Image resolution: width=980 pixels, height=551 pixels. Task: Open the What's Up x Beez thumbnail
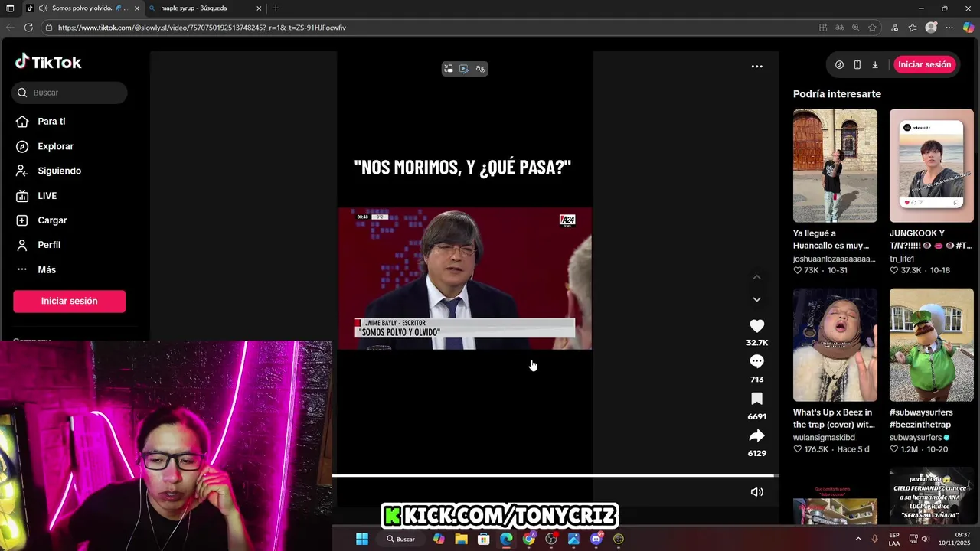click(x=835, y=344)
